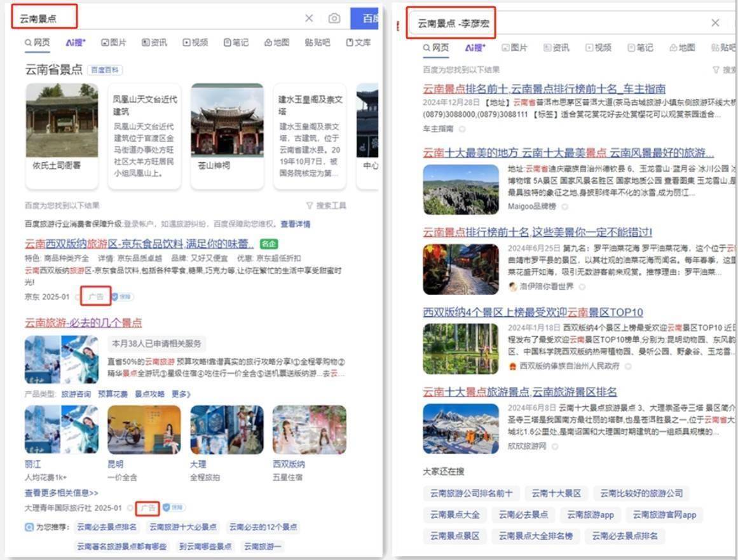Image resolution: width=738 pixels, height=560 pixels.
Task: Click 查看更多相关信息>> link
Action: (x=62, y=493)
